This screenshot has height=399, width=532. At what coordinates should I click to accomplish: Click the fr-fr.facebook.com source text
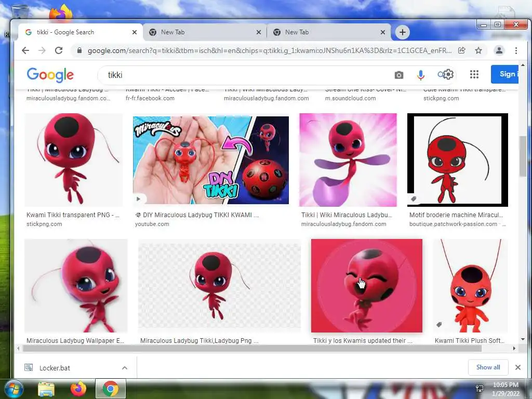[x=150, y=98]
